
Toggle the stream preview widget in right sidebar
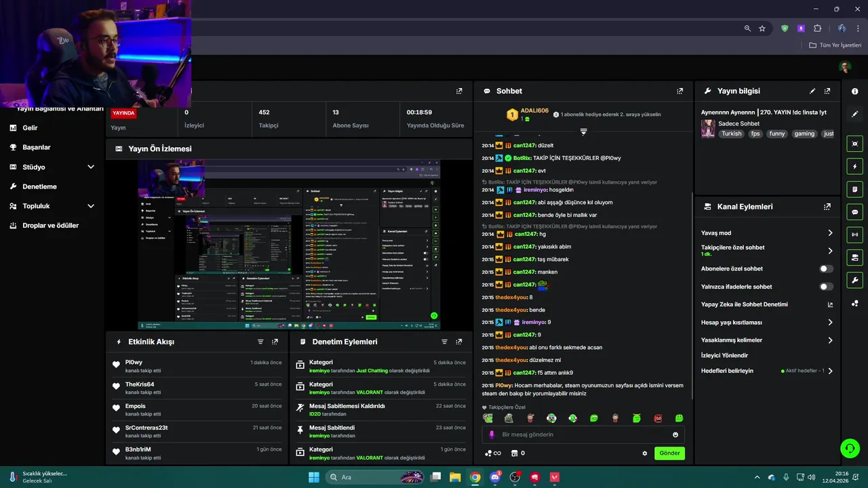point(854,144)
